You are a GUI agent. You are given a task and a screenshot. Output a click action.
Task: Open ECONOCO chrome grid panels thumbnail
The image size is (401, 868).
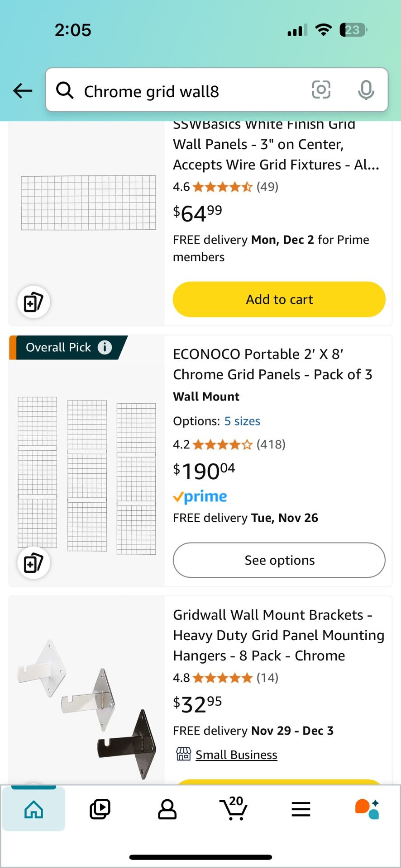(86, 475)
